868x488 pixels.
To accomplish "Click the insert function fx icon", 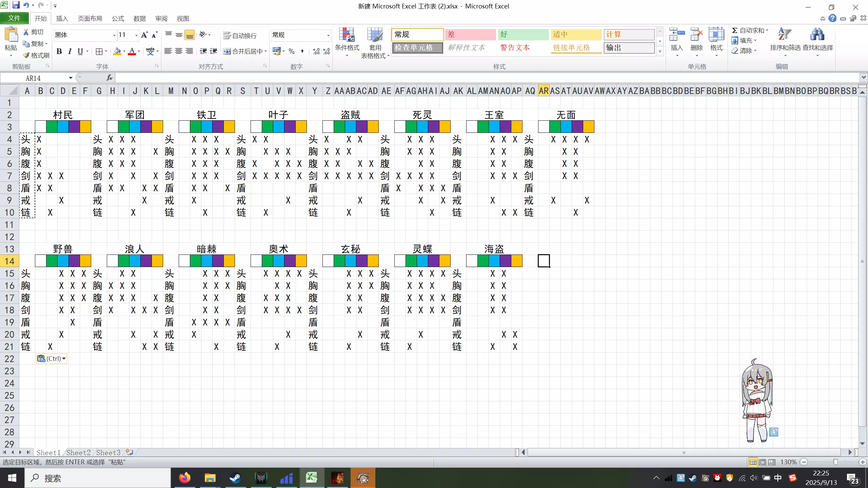I will coord(109,78).
